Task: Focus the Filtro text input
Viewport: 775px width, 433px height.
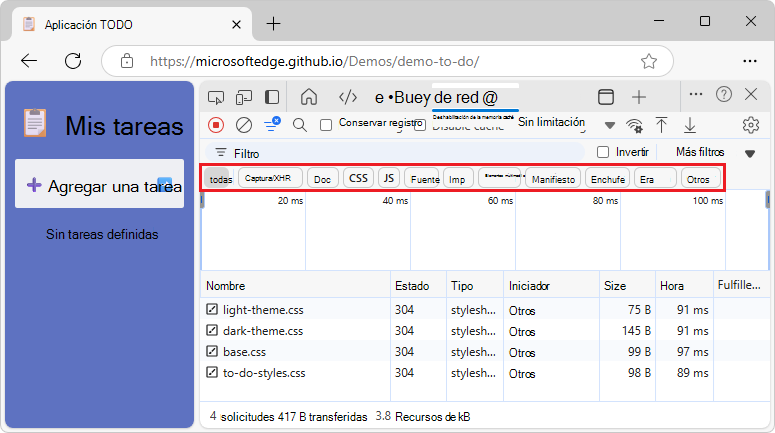Action: tap(395, 153)
